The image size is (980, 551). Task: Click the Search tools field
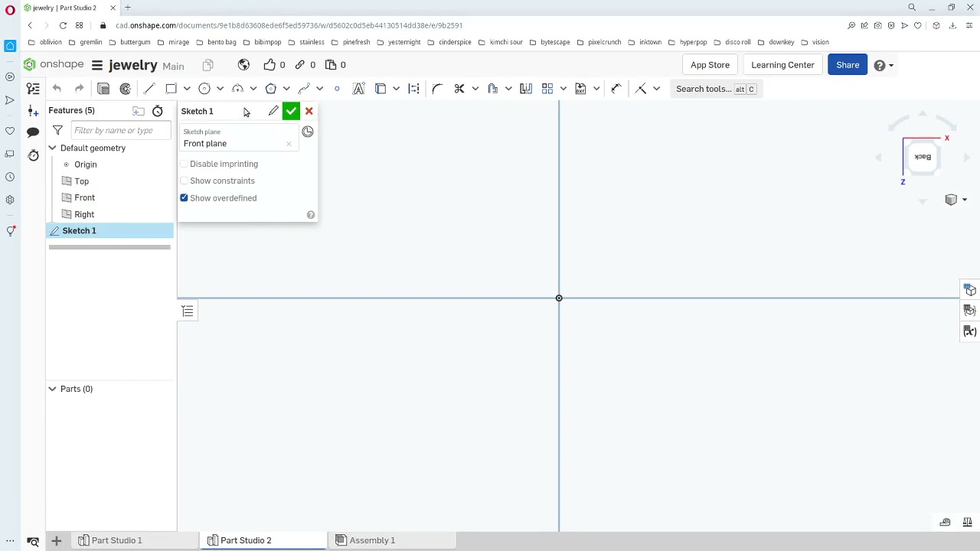tap(716, 89)
